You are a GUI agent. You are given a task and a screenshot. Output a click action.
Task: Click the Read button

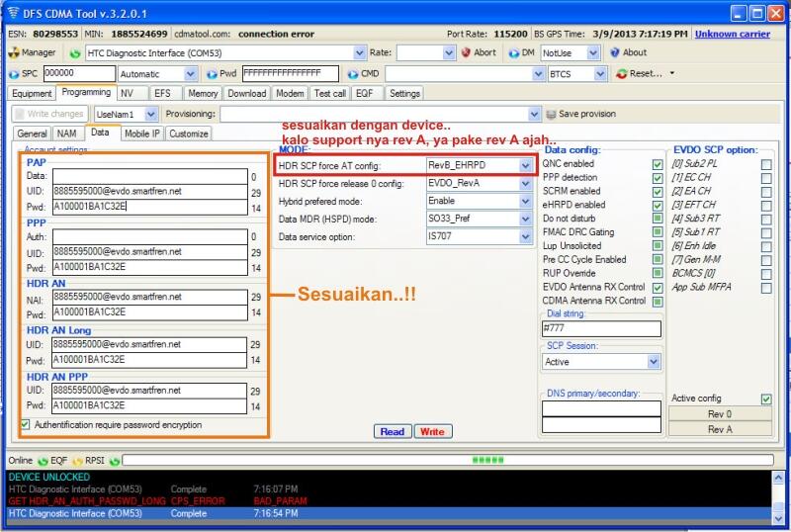[392, 432]
